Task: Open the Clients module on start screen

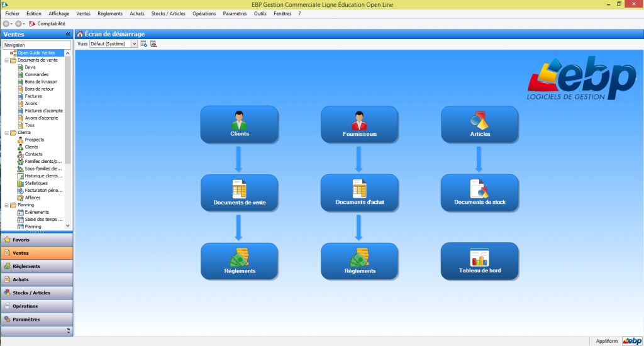Action: click(240, 125)
